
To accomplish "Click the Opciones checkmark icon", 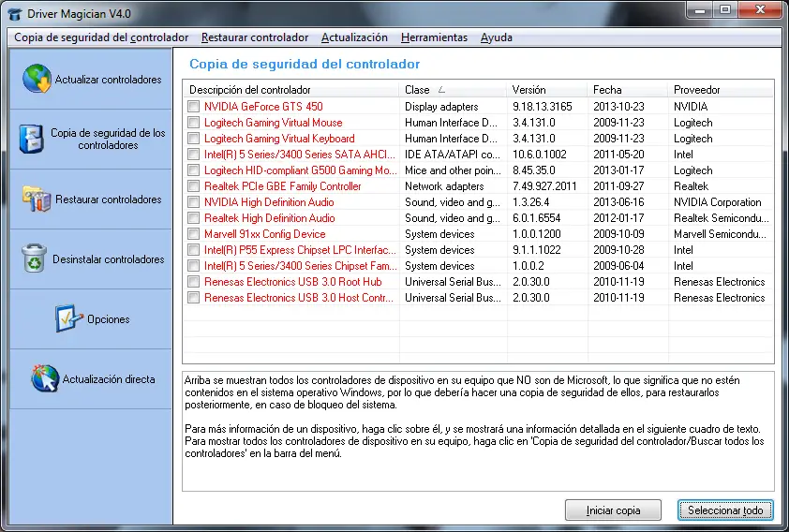I will (67, 318).
